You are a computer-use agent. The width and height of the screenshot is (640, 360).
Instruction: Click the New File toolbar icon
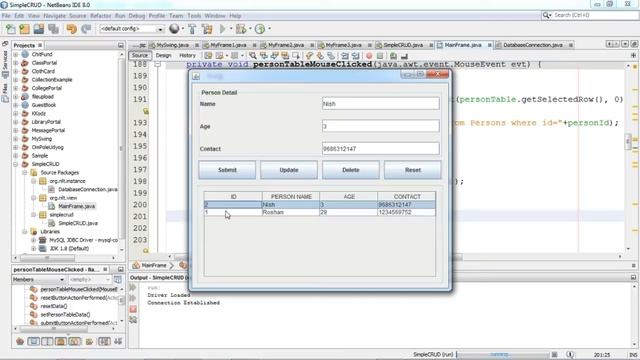click(x=10, y=29)
